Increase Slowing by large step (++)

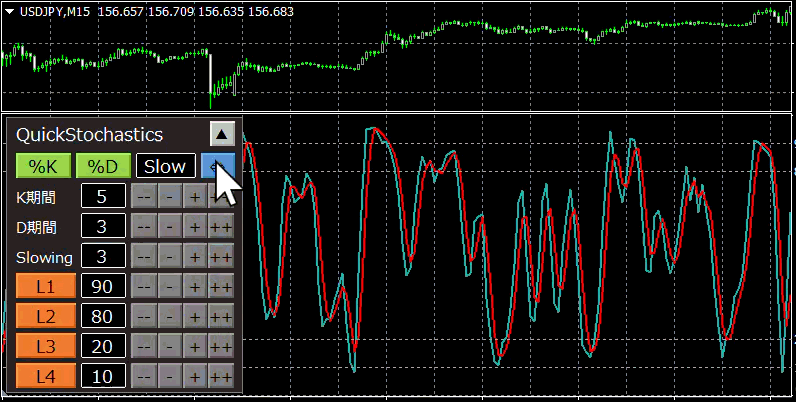[x=221, y=256]
